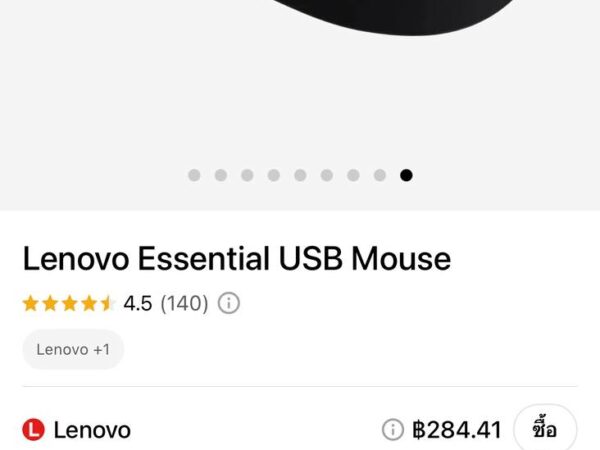Tap the ซื้อ buy button
600x450 pixels.
point(545,429)
